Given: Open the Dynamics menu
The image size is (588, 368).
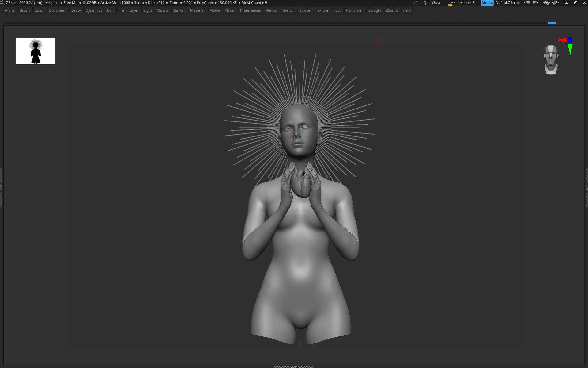Looking at the screenshot, I should tap(94, 10).
